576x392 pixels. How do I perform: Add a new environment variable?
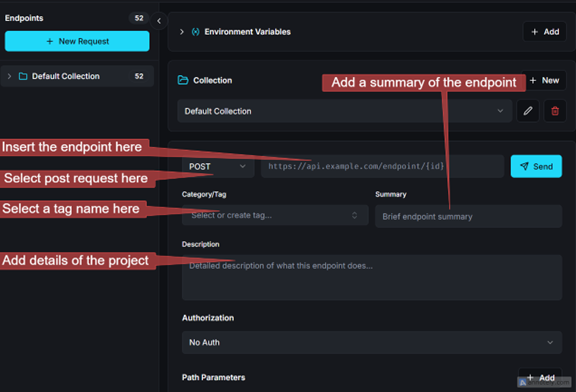[545, 32]
